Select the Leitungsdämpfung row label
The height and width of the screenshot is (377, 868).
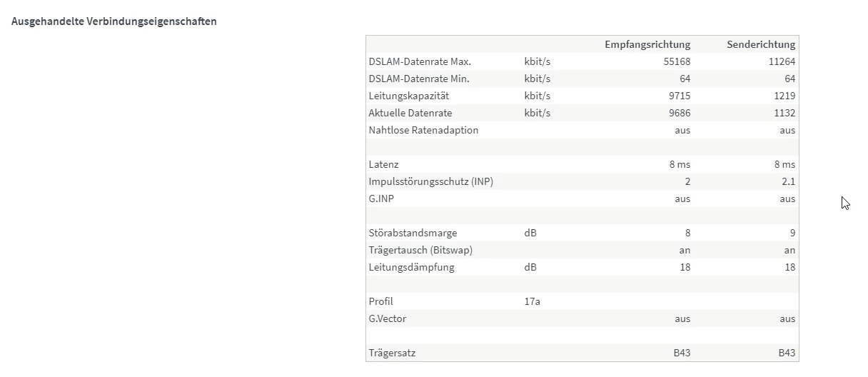pyautogui.click(x=411, y=267)
